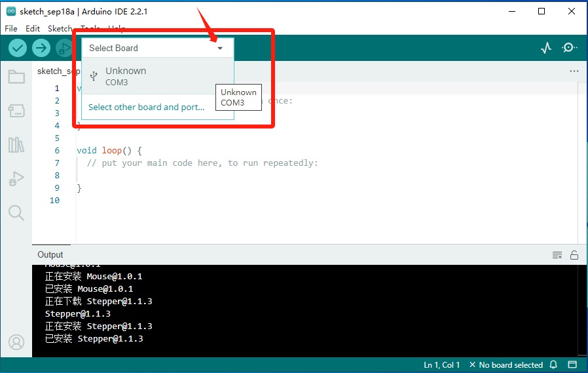Maximize the Arduino IDE window

coord(542,11)
